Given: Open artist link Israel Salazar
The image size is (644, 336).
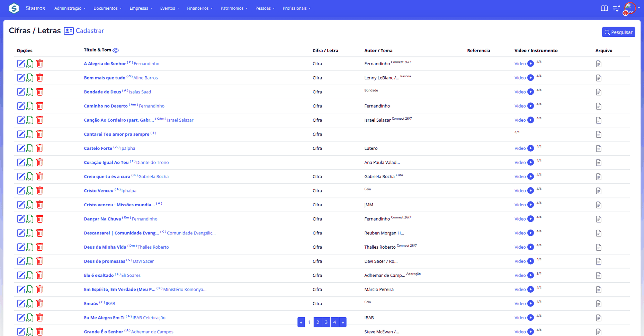Looking at the screenshot, I should [x=180, y=120].
